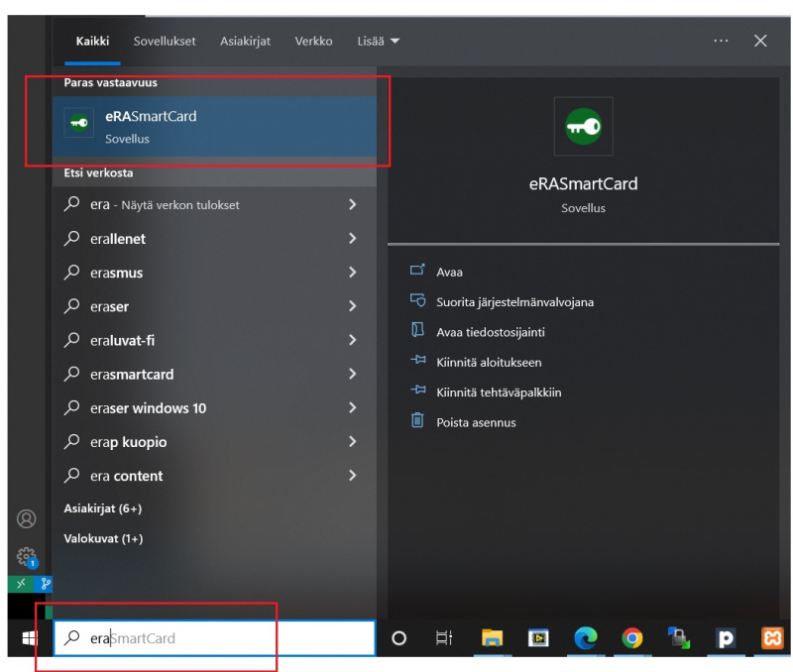Image resolution: width=793 pixels, height=672 pixels.
Task: Launch Google Chrome from the taskbar
Action: coord(632,639)
